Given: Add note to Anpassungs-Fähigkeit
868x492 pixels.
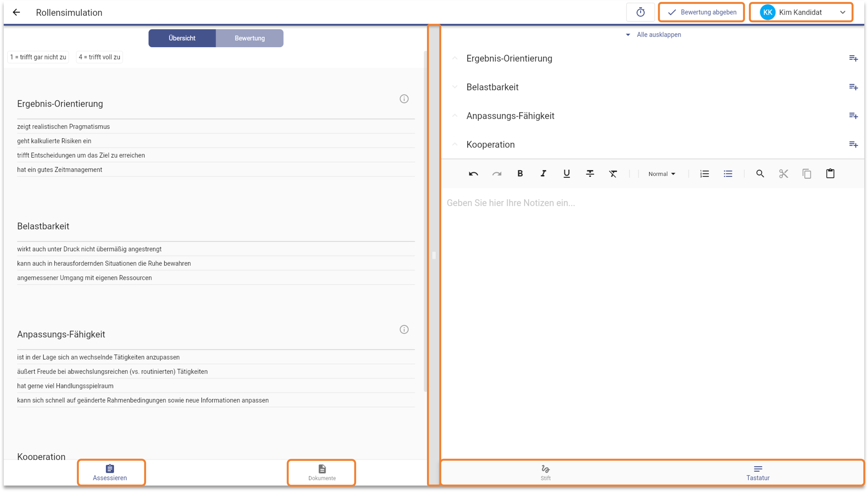Looking at the screenshot, I should [853, 116].
